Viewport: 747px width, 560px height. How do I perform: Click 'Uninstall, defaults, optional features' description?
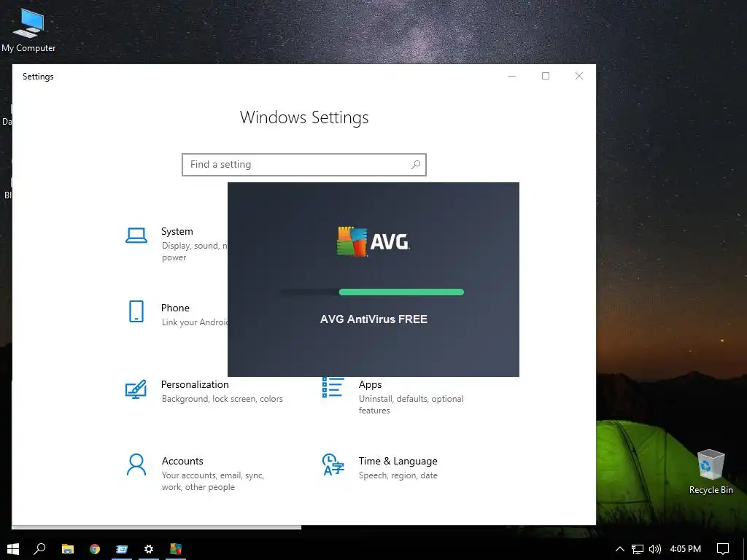click(x=411, y=404)
